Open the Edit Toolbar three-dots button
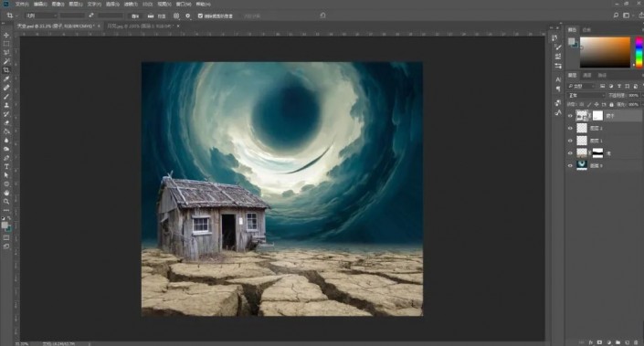Viewport: 644px width, 346px height. point(6,210)
